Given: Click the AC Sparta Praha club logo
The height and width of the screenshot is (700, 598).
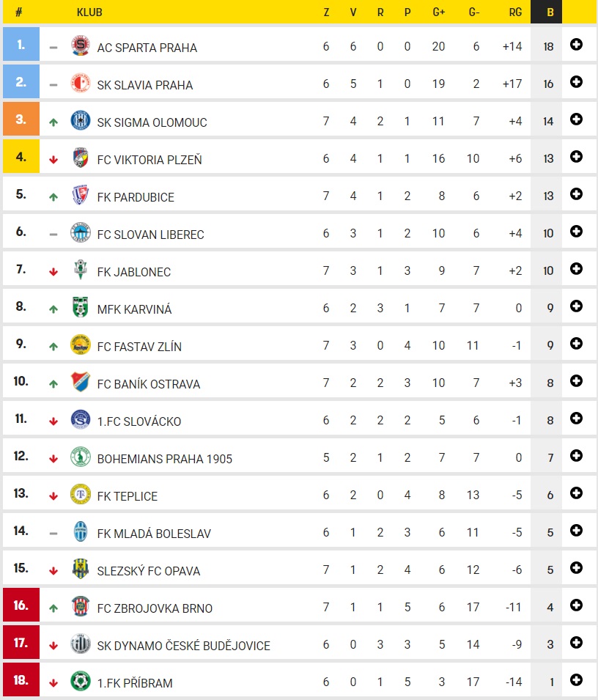Looking at the screenshot, I should tap(80, 46).
